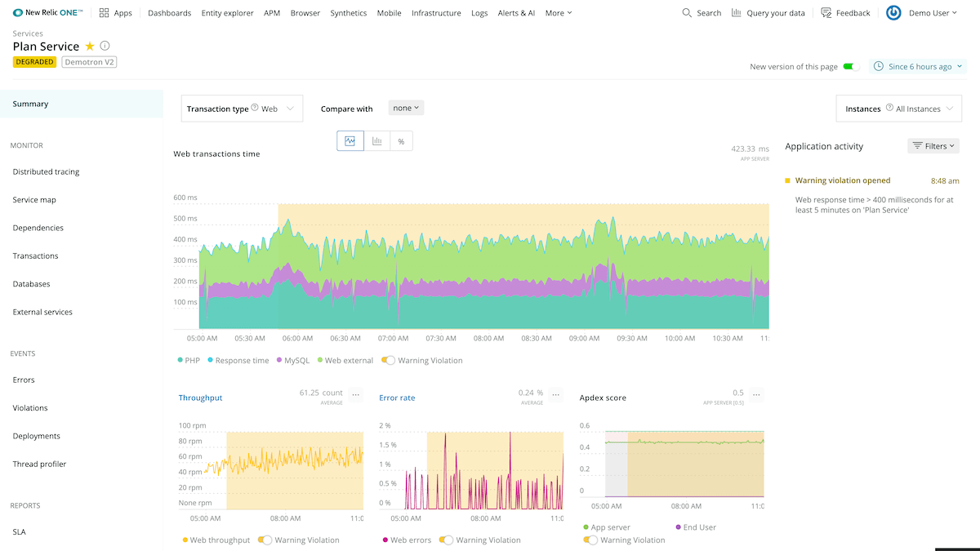Open Violations in the sidebar

pos(30,407)
